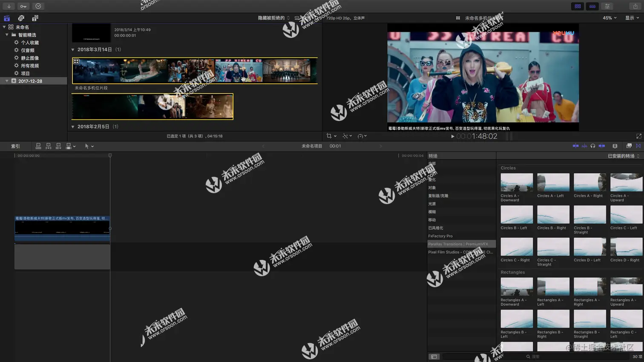Toggle the effects browser icon
644x362 pixels.
click(x=629, y=146)
